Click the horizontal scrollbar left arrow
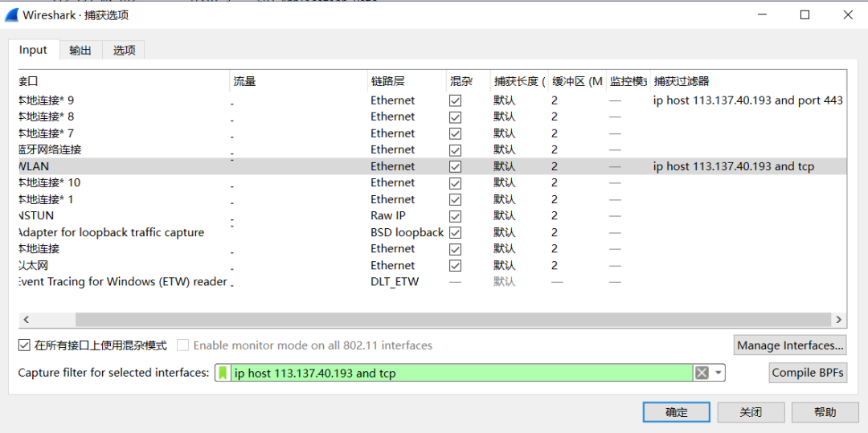Screen dimensions: 868x433 click(x=26, y=320)
